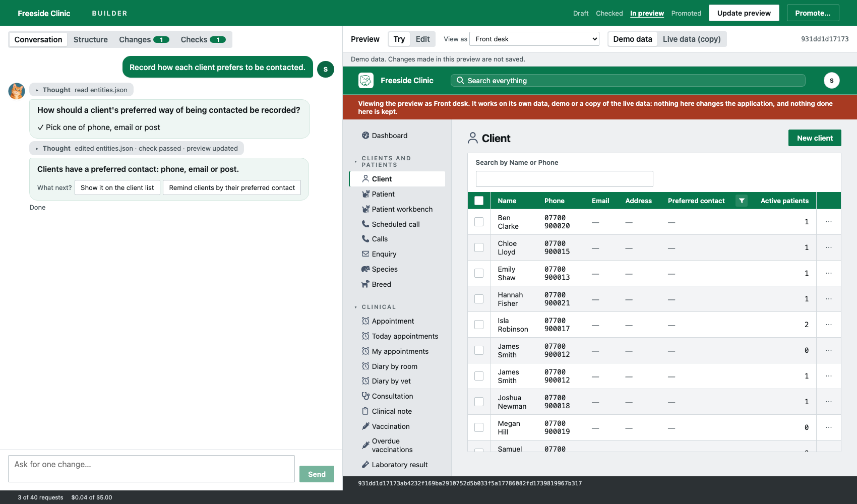This screenshot has height=504, width=857.
Task: Check the Chloe Lloyd row checkbox
Action: coord(479,247)
